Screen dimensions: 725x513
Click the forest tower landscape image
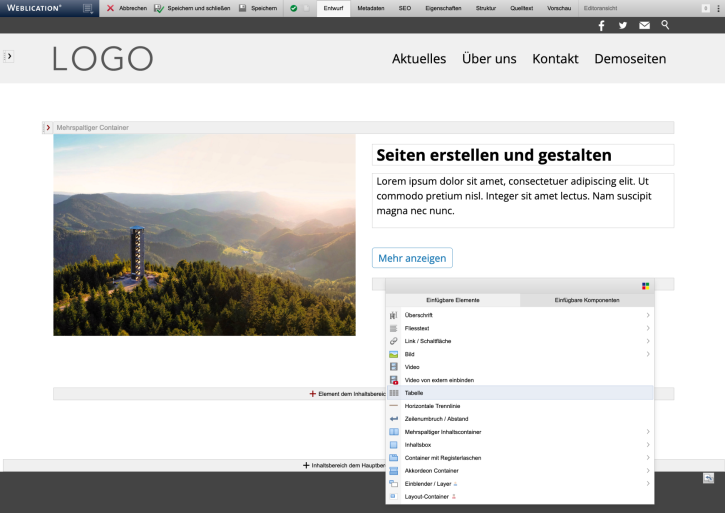pos(204,235)
